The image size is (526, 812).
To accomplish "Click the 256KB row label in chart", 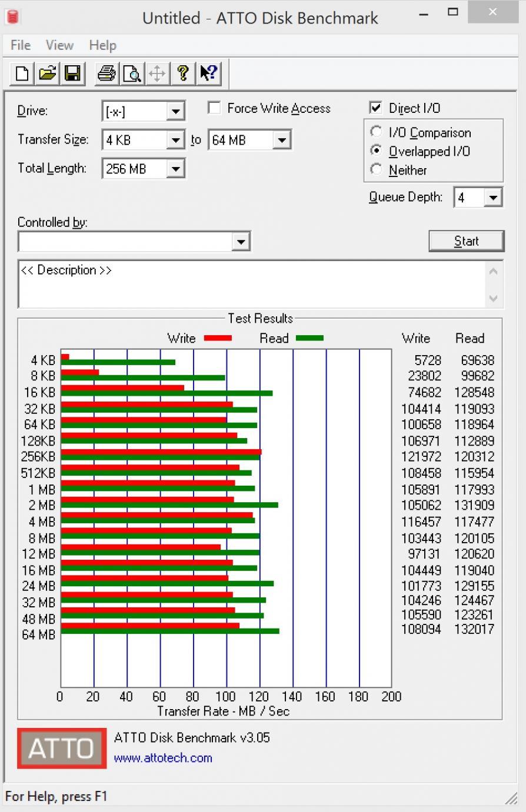I will (x=38, y=457).
